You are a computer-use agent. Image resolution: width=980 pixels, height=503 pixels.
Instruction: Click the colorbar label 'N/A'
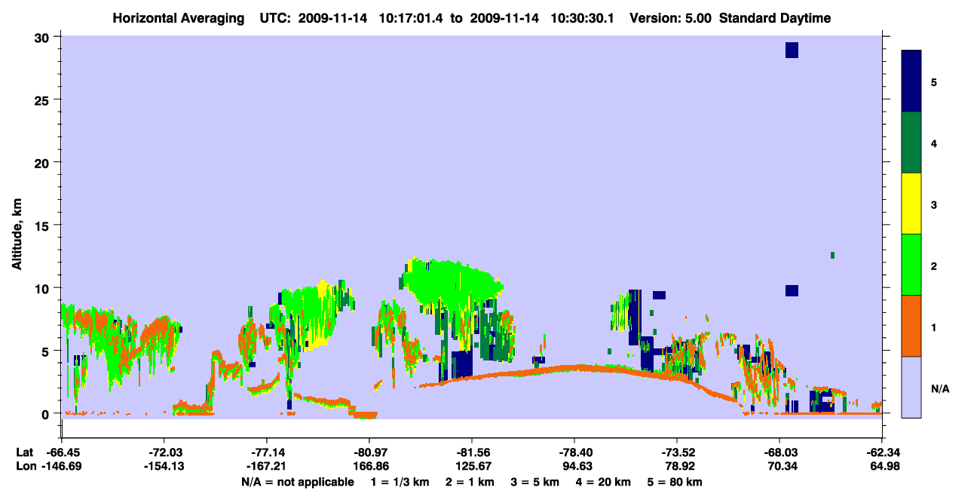pos(940,388)
